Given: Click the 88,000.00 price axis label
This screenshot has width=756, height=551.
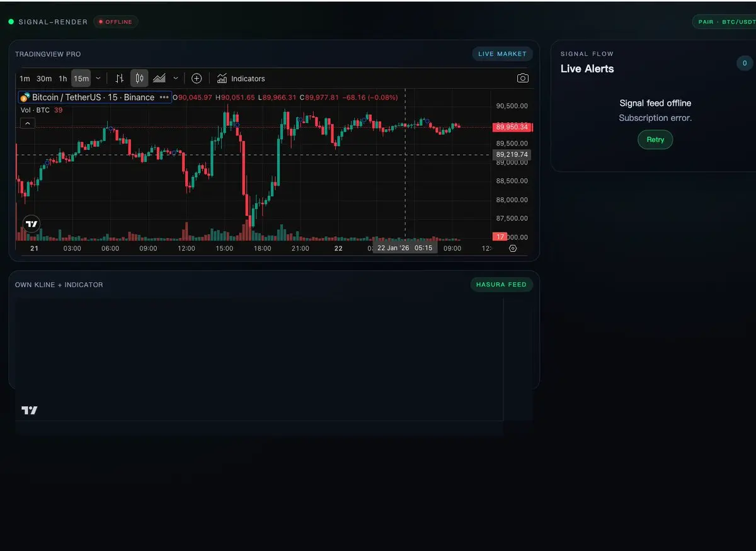Looking at the screenshot, I should pos(512,200).
